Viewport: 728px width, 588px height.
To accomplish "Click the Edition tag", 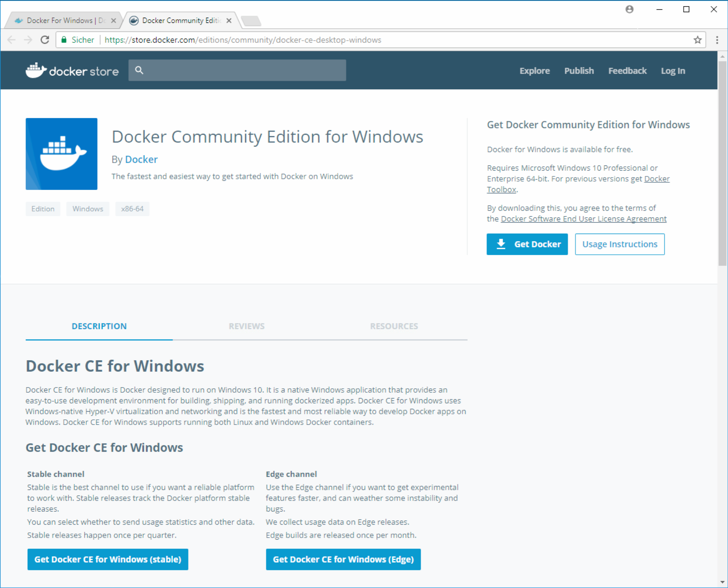I will coord(43,209).
